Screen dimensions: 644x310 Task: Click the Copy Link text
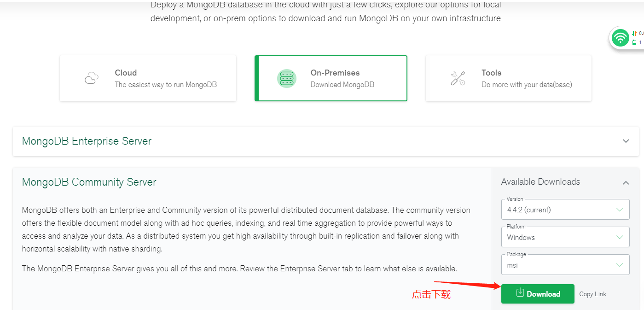(592, 293)
